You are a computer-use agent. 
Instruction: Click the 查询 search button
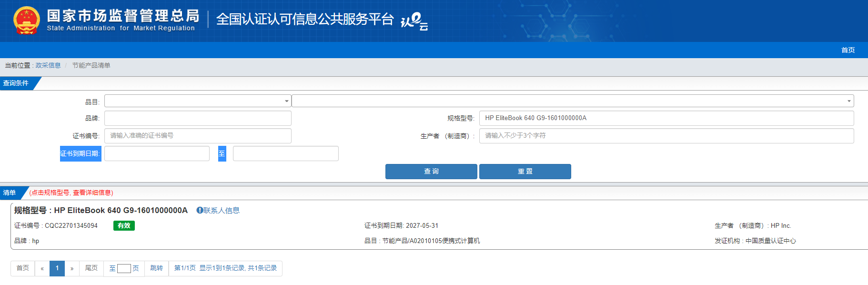point(431,172)
